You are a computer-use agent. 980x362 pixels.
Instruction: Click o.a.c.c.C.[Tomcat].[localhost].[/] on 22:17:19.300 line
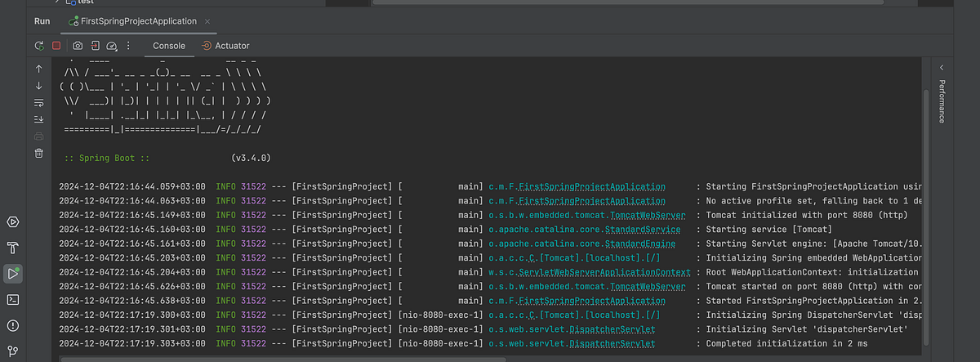574,315
